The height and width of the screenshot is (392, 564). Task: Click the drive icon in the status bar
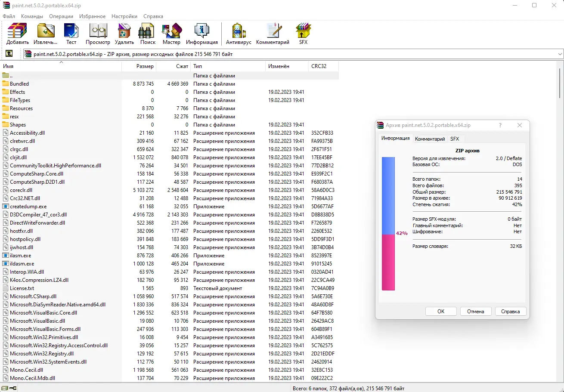click(x=5, y=388)
